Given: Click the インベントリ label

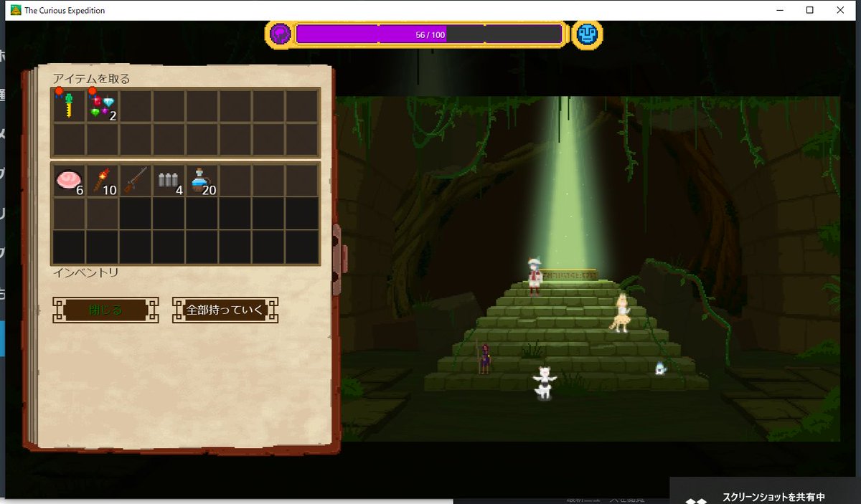Looking at the screenshot, I should tap(85, 273).
